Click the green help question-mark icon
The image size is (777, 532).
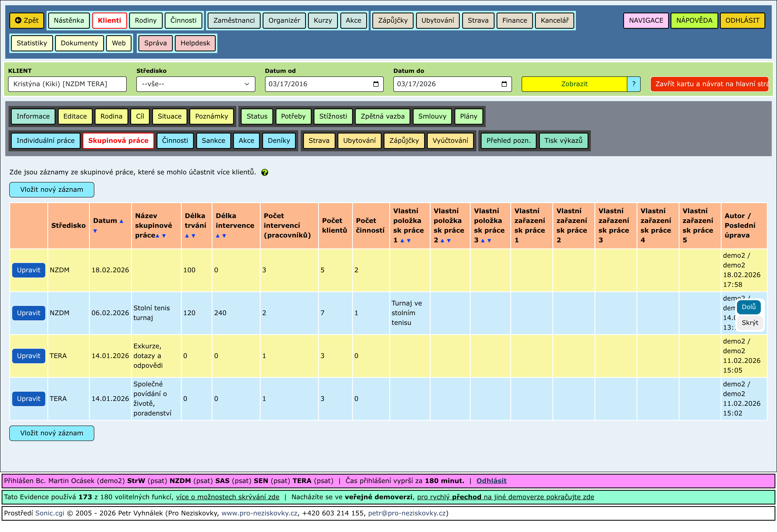coord(264,172)
